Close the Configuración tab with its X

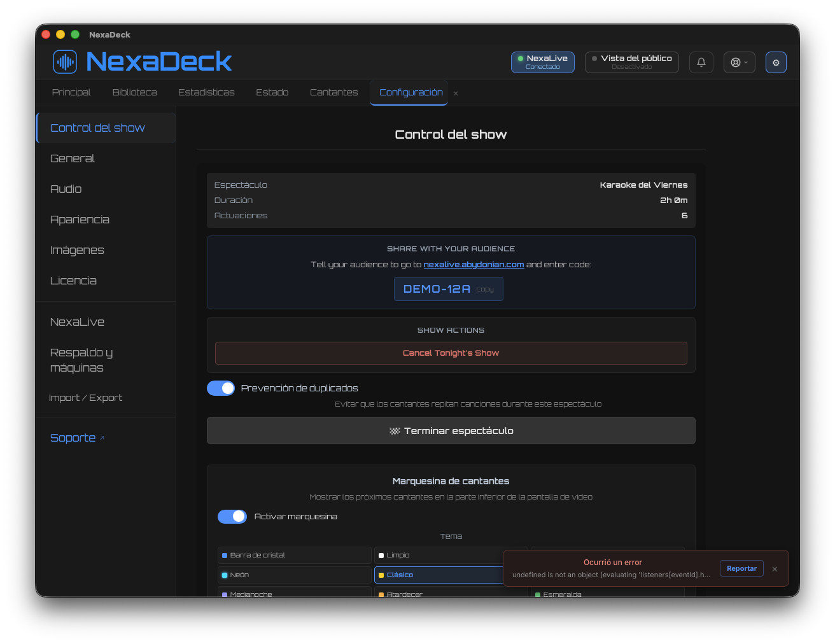456,94
